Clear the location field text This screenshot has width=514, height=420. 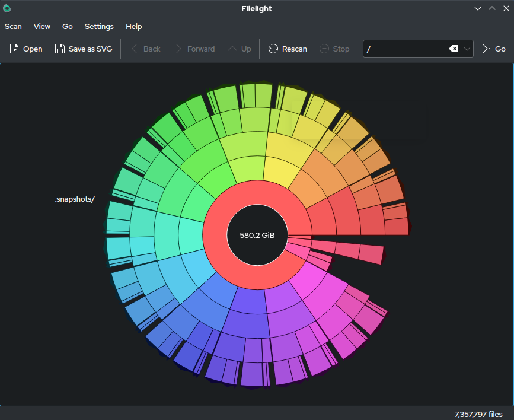coord(454,49)
